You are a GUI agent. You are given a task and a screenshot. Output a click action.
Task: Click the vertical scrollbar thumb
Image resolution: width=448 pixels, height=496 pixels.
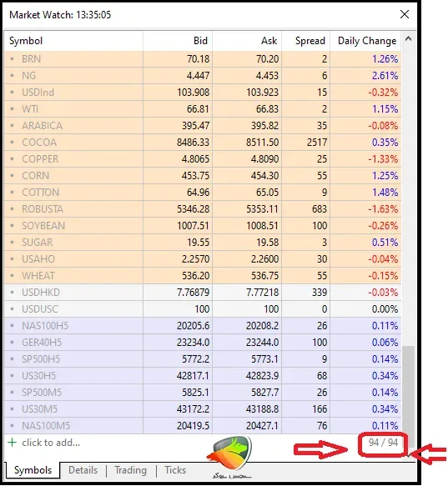[409, 390]
